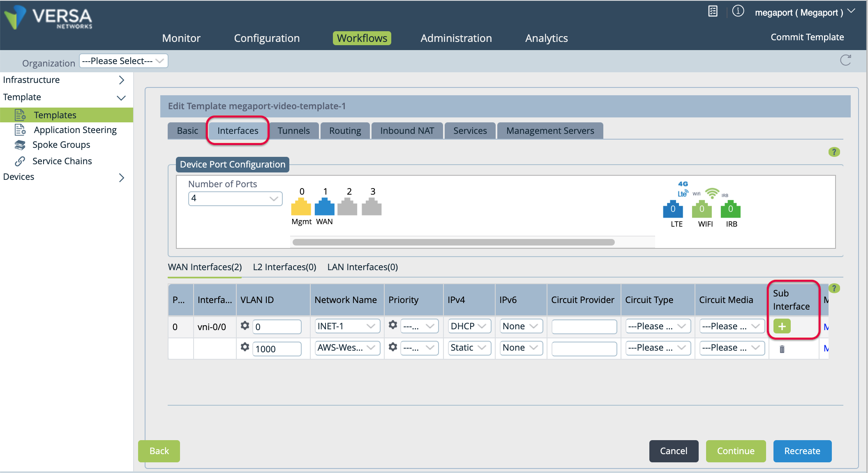Open the IPv4 dropdown showing DHCP
The image size is (868, 473).
469,326
